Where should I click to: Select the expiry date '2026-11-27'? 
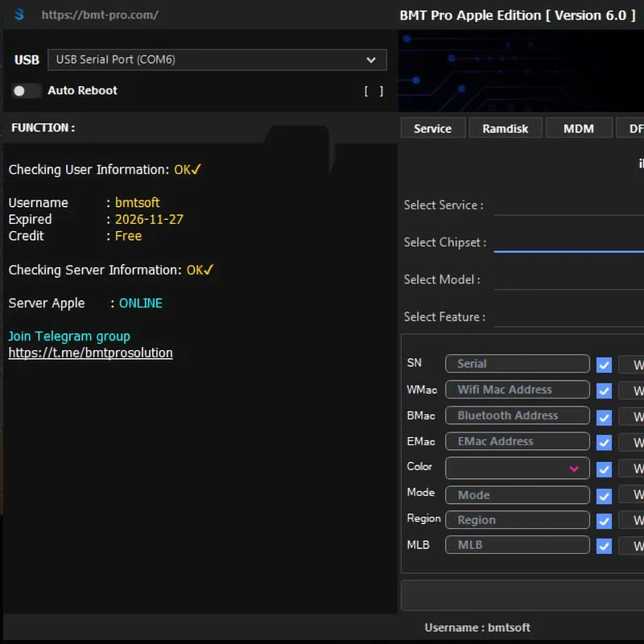149,219
